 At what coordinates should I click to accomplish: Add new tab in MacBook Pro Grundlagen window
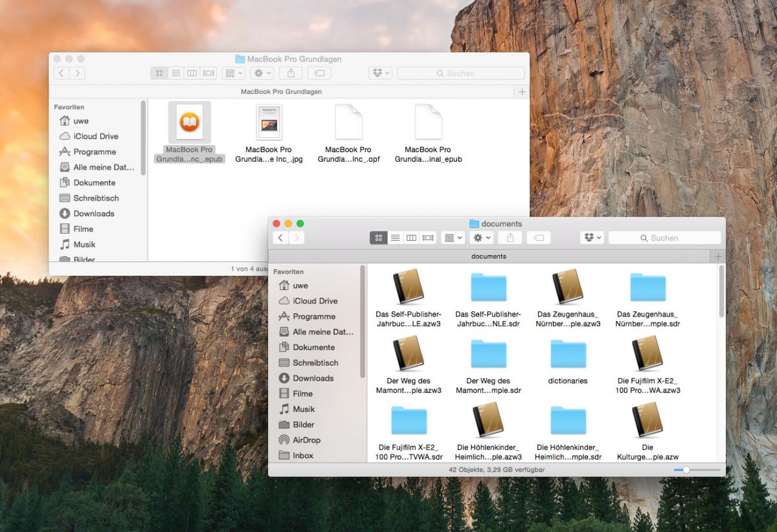[x=523, y=92]
